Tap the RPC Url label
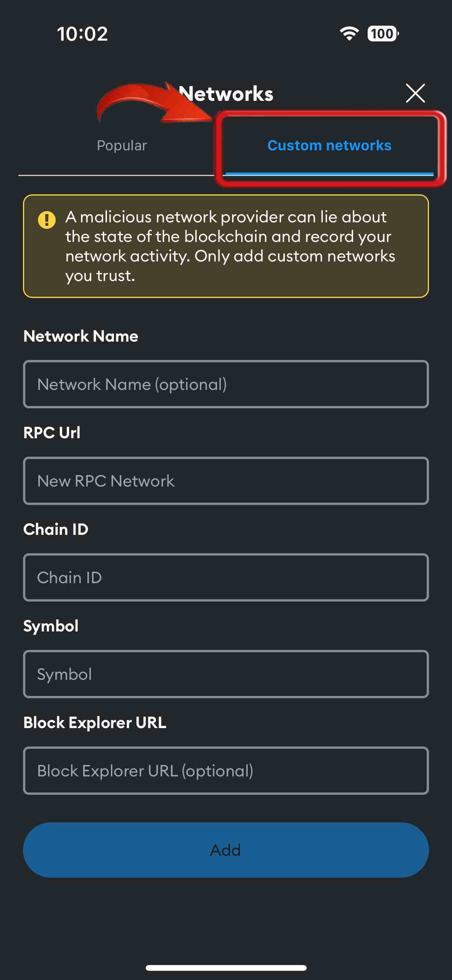Viewport: 452px width, 980px height. (52, 433)
